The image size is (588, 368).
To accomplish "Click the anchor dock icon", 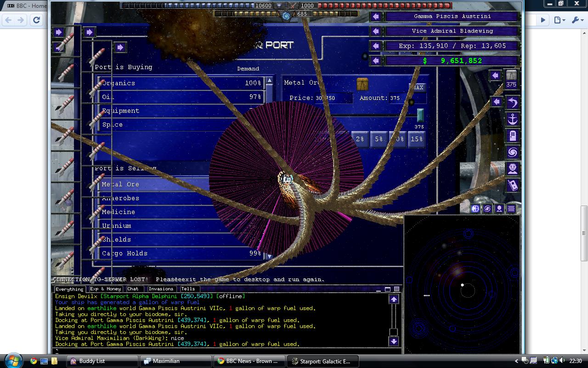I will click(512, 119).
